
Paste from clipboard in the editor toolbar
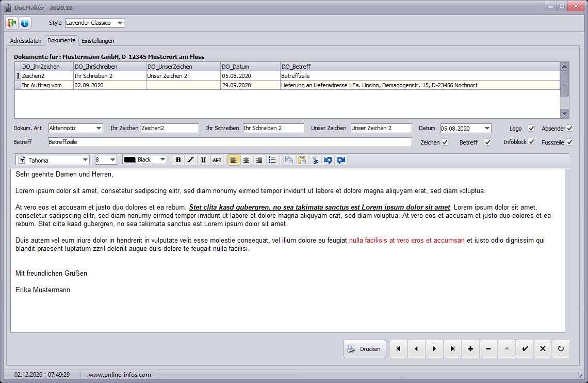point(302,160)
